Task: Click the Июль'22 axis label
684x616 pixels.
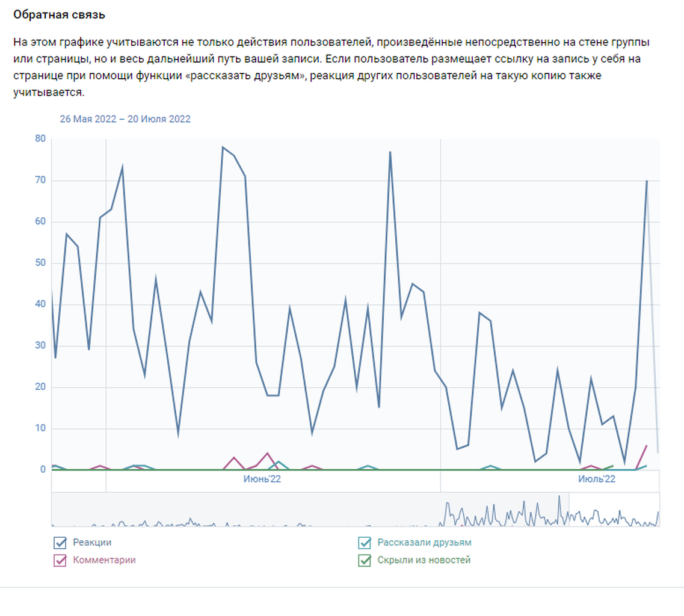Action: [x=597, y=479]
